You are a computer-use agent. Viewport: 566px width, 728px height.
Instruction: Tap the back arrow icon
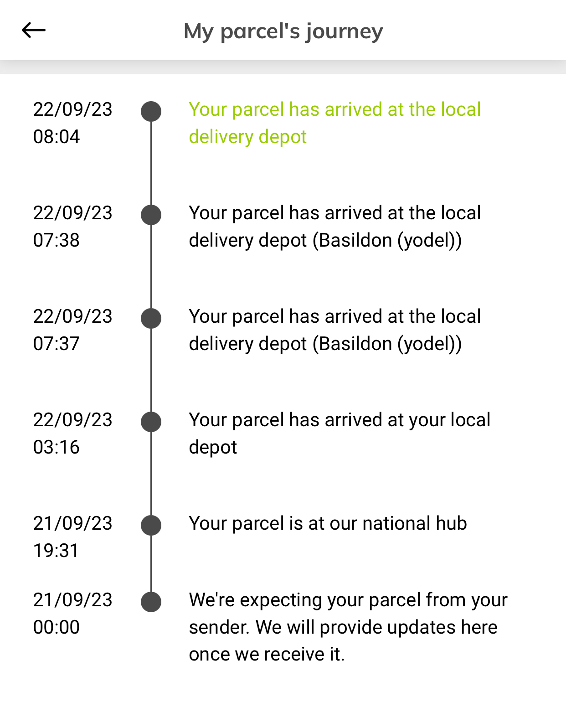(x=34, y=31)
